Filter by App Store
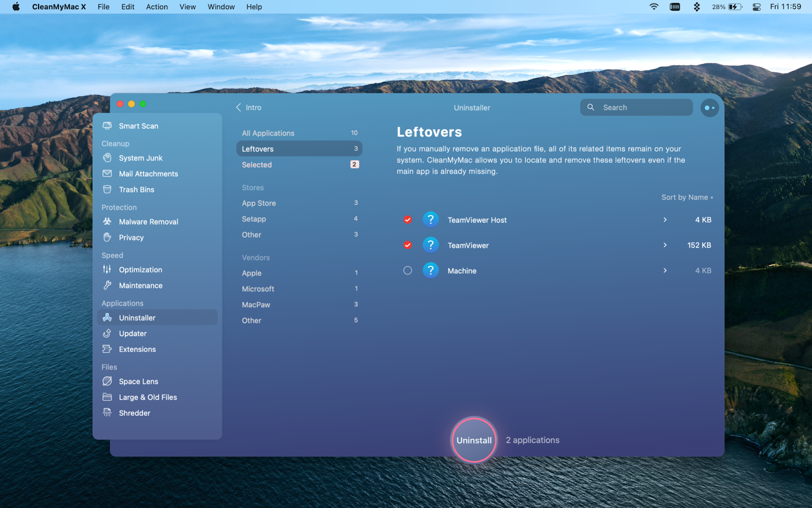This screenshot has width=812, height=508. (x=299, y=203)
